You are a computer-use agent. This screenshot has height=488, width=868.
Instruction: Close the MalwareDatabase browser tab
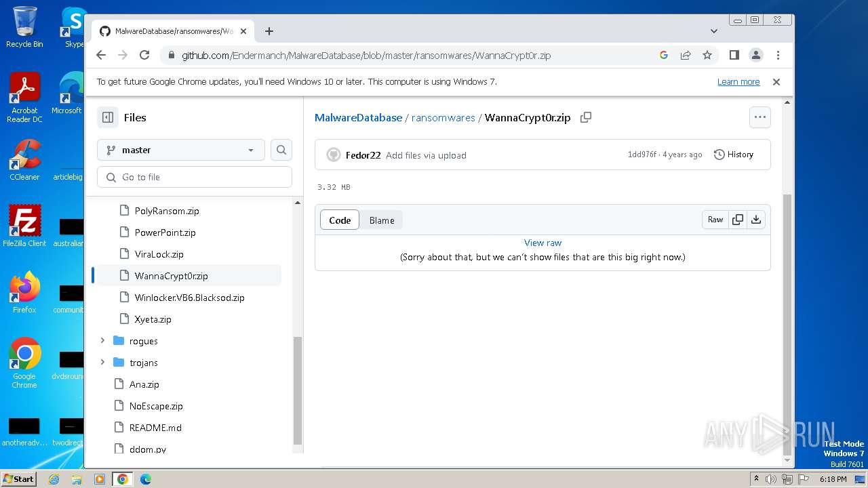pyautogui.click(x=243, y=31)
